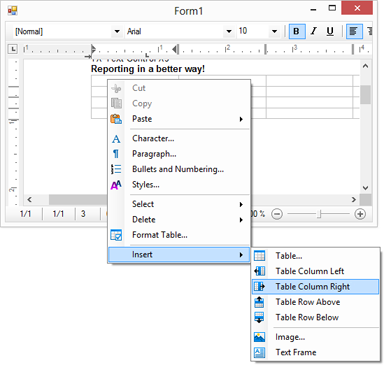Toggle left text alignment

354,31
